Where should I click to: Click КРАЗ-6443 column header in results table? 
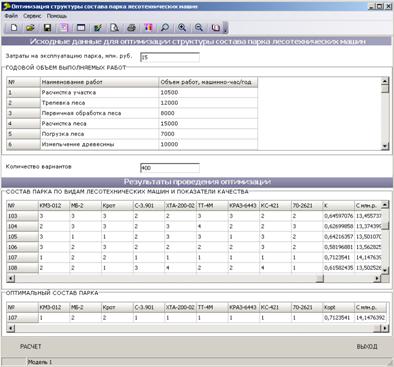pyautogui.click(x=243, y=205)
